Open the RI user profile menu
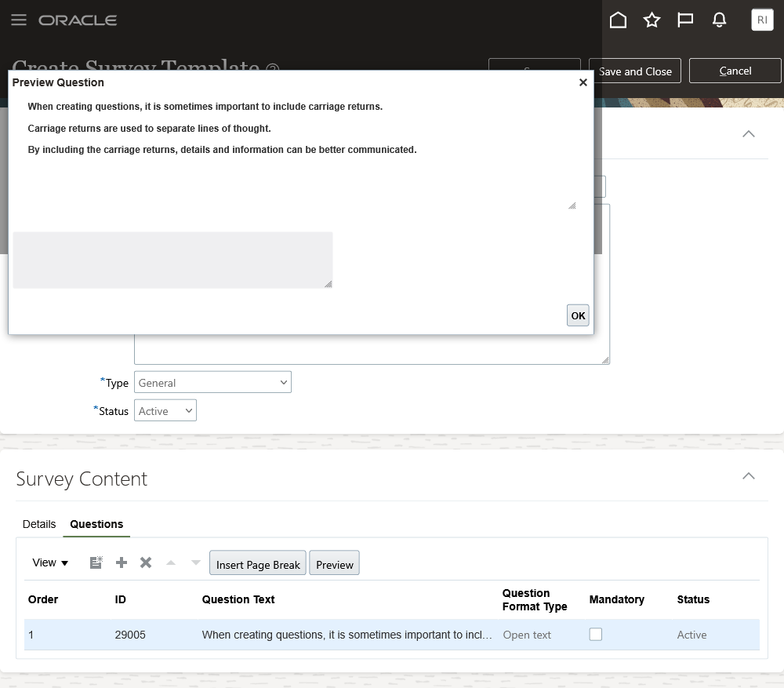 [762, 20]
